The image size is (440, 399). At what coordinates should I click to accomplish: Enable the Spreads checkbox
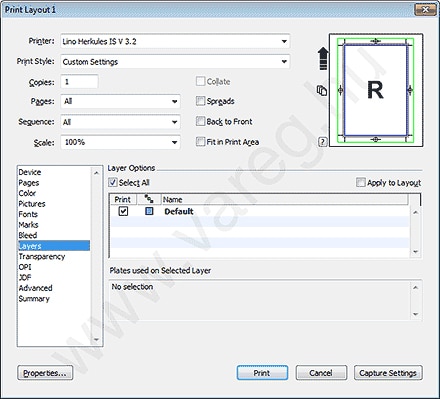(200, 101)
